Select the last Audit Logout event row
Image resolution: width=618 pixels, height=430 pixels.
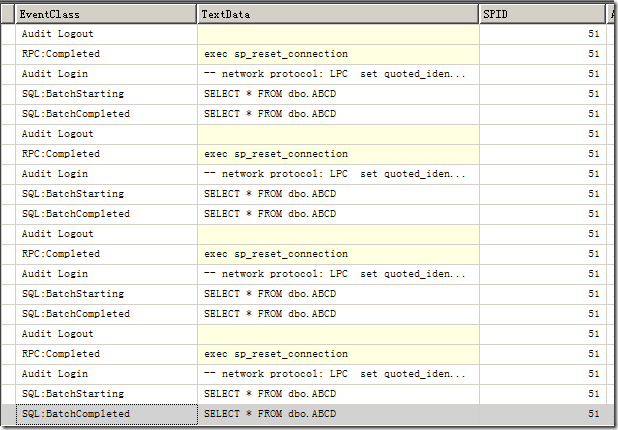(58, 334)
